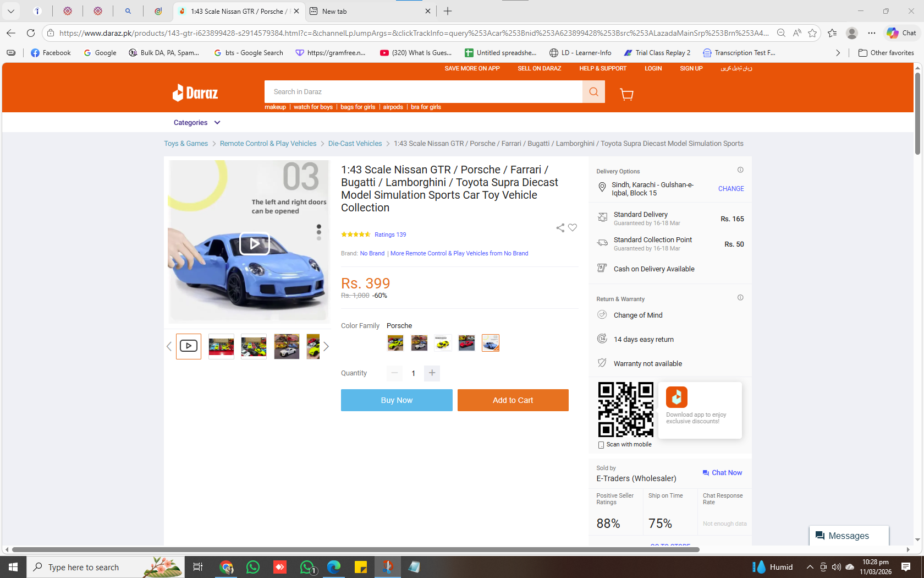924x578 pixels.
Task: Click the share icon near ratings
Action: (x=560, y=228)
